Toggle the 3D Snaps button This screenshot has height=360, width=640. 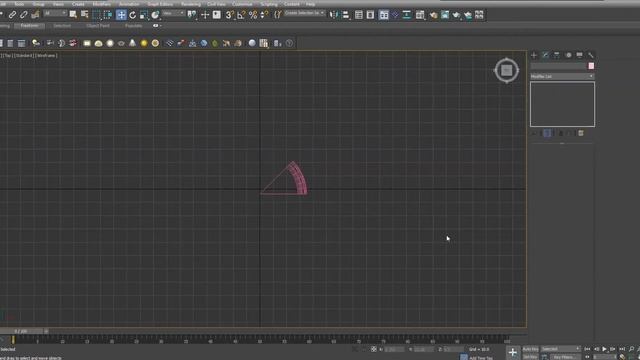click(x=229, y=15)
